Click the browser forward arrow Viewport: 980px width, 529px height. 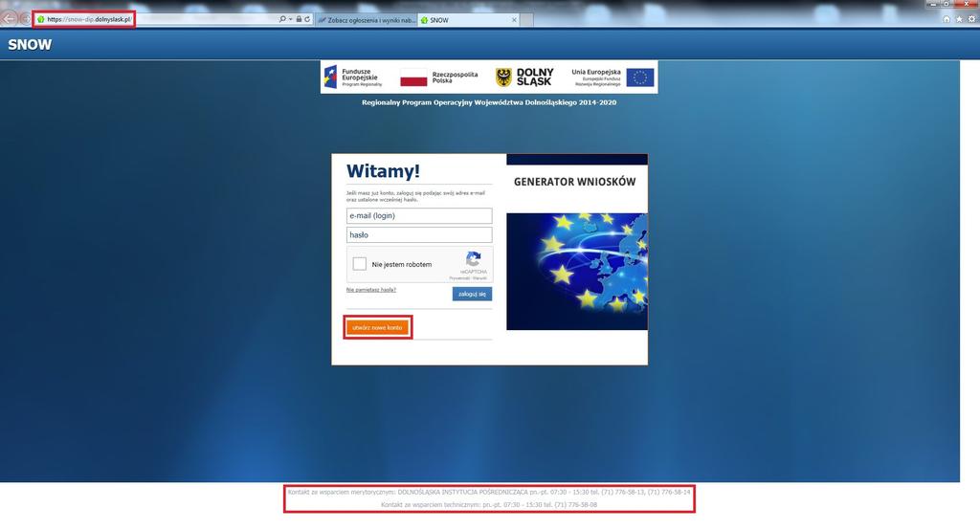pos(25,19)
